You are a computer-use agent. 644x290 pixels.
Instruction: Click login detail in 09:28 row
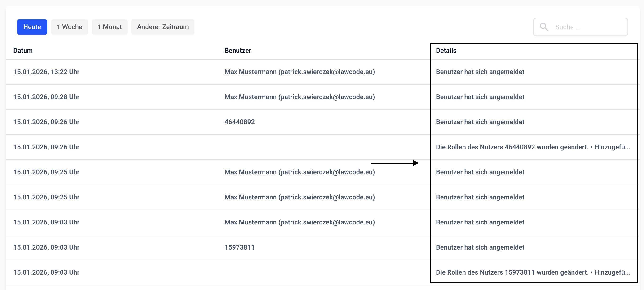480,97
